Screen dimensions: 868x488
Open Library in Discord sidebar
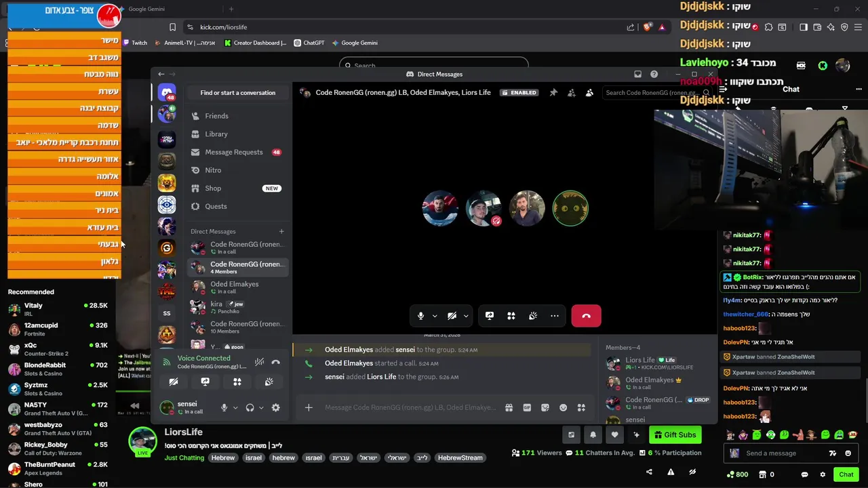(237, 134)
